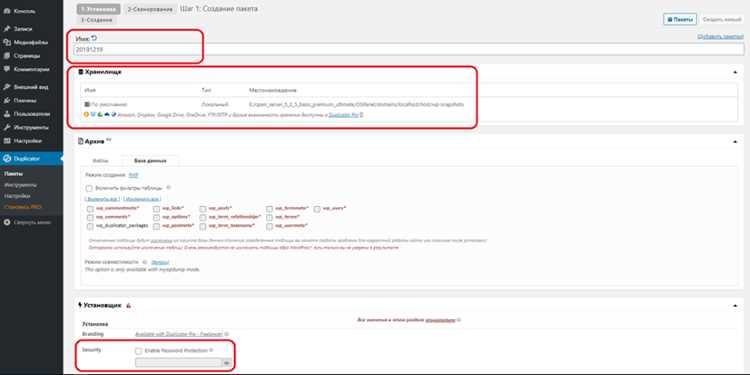Click the storage icon before Хранилище

[x=81, y=72]
